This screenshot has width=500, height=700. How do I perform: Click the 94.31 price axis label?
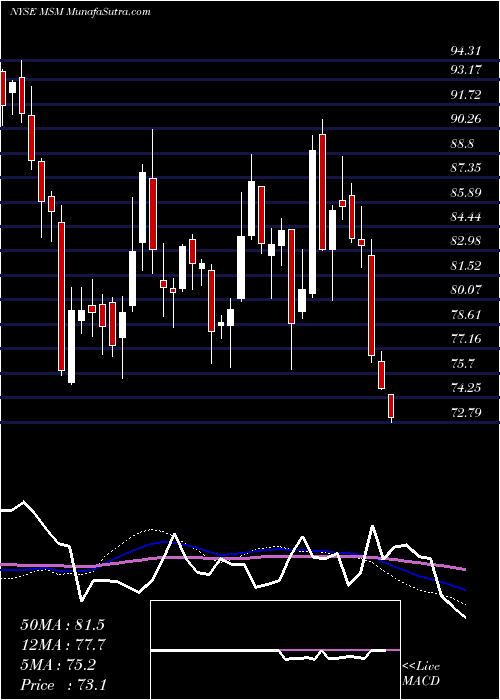466,51
